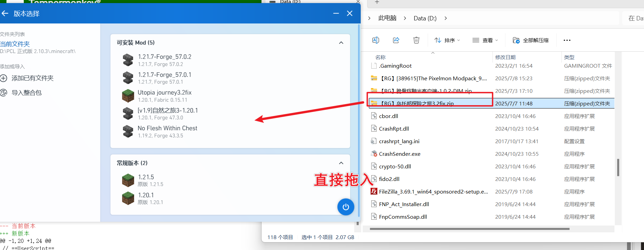644x250 pixels.
Task: Click the CrashSender.exe file icon
Action: click(x=374, y=154)
